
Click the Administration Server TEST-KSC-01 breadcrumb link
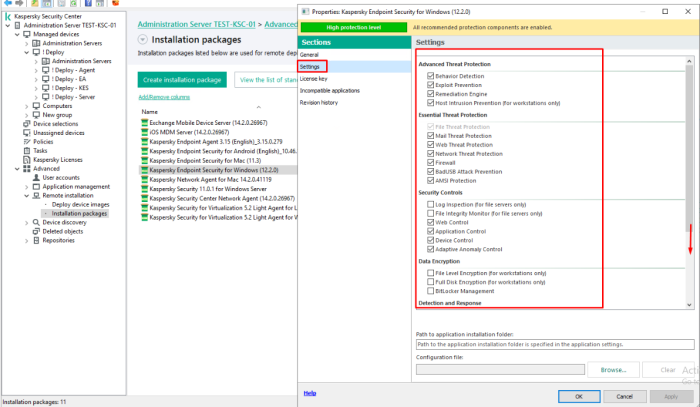196,25
